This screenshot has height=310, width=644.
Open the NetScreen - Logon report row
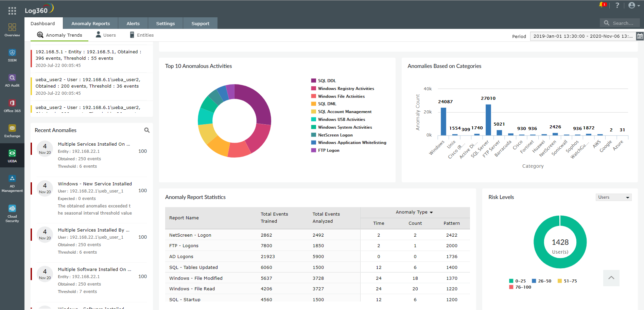point(317,235)
